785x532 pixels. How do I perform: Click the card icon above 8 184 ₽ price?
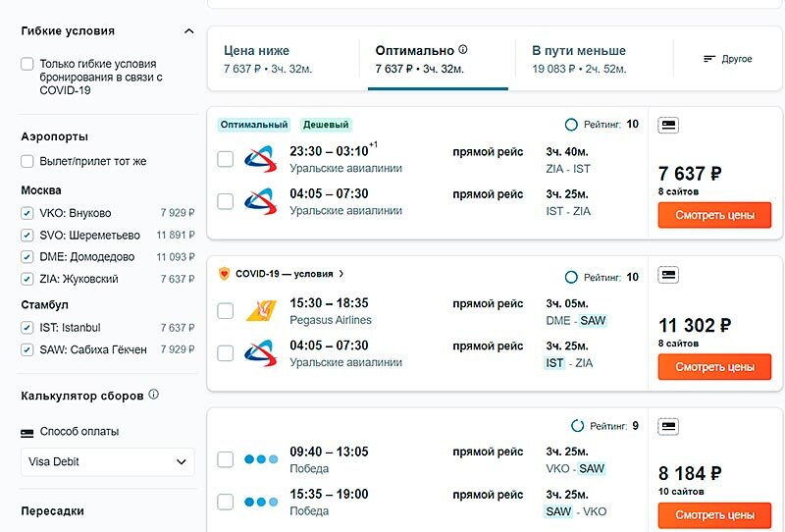coord(668,427)
